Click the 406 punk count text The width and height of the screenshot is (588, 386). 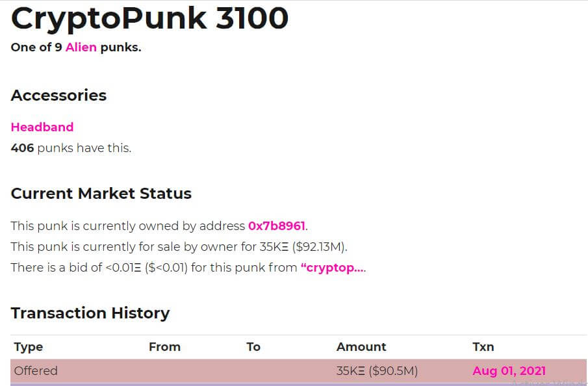click(x=22, y=148)
